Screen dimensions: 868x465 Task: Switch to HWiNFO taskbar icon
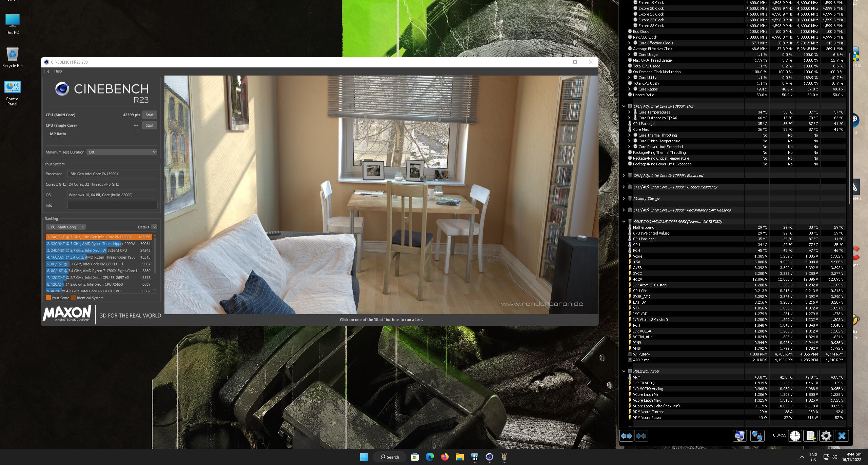[x=474, y=457]
